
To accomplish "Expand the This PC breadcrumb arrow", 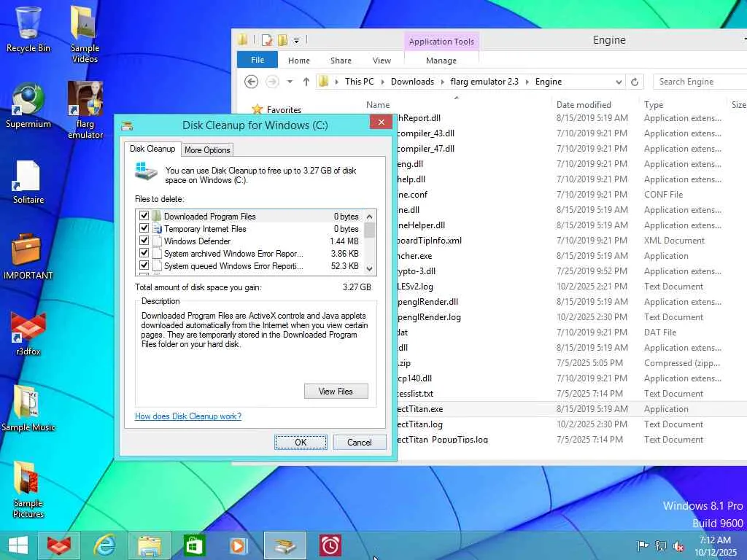I will [382, 82].
